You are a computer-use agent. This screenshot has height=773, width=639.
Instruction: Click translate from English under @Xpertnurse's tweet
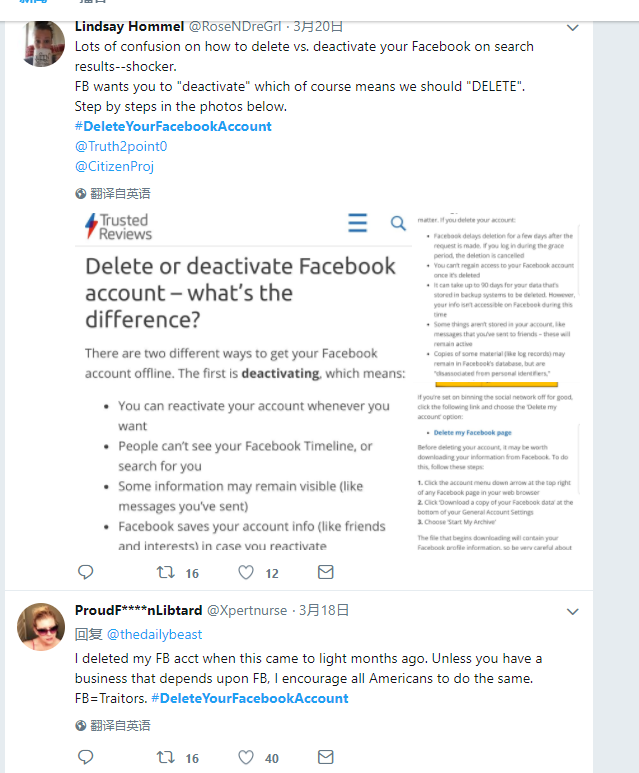tap(113, 725)
